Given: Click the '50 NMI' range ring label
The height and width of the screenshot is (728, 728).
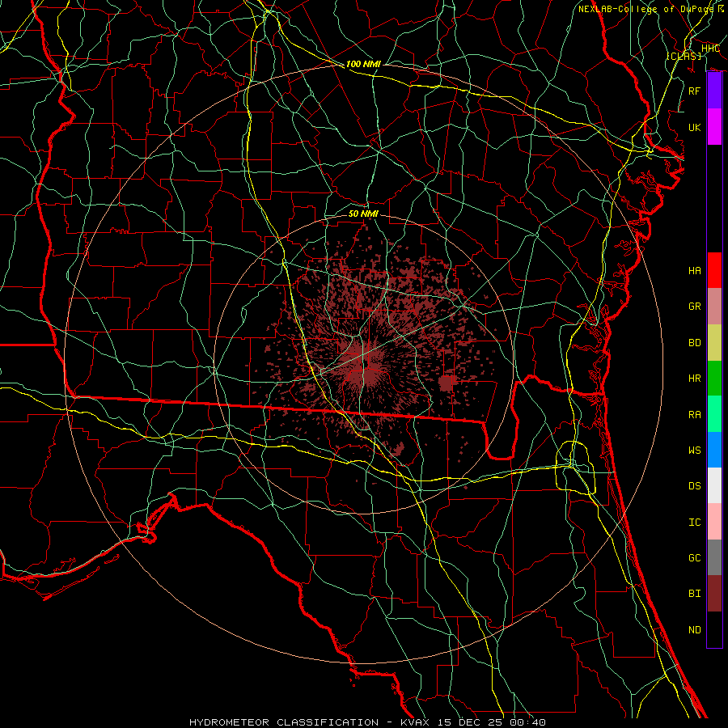Looking at the screenshot, I should tap(363, 214).
